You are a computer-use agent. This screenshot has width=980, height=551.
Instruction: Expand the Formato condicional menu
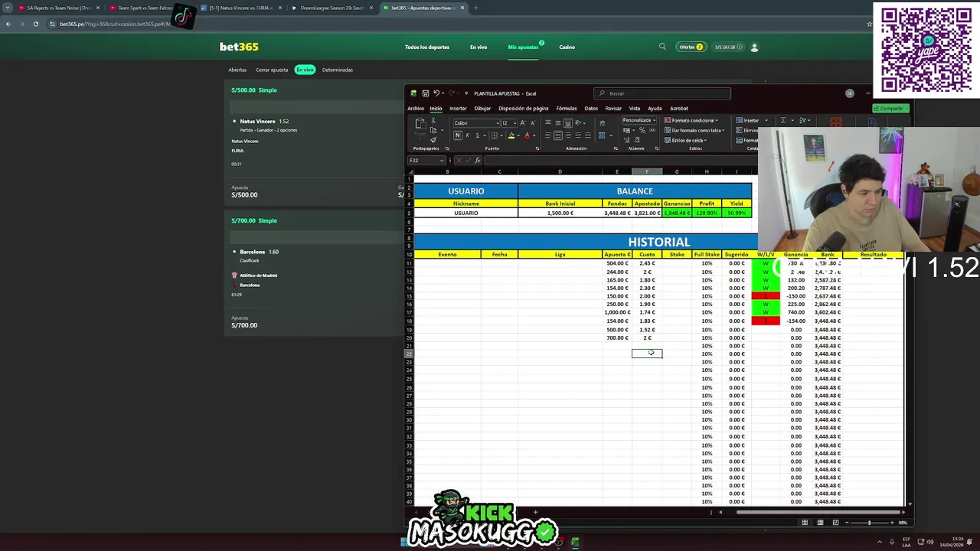691,120
